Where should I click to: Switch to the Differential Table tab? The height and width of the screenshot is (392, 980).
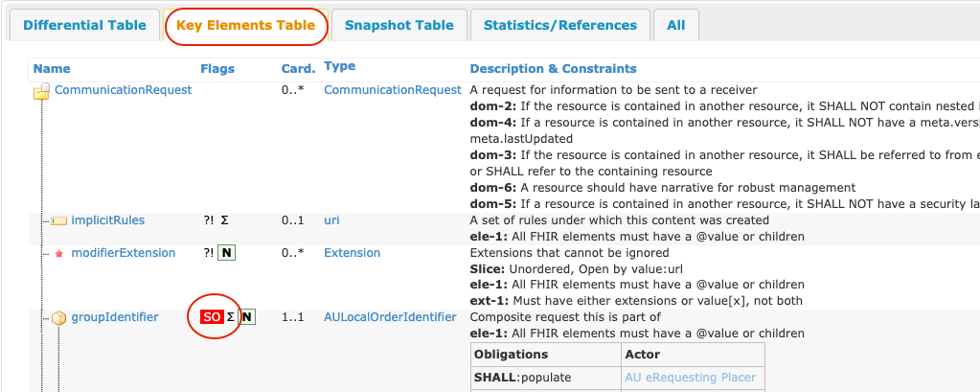pyautogui.click(x=84, y=26)
